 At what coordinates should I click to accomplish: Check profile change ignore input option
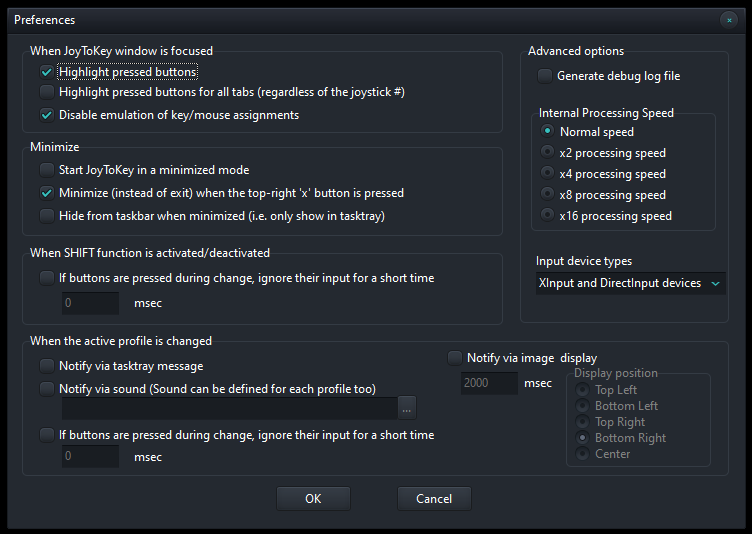coord(47,435)
